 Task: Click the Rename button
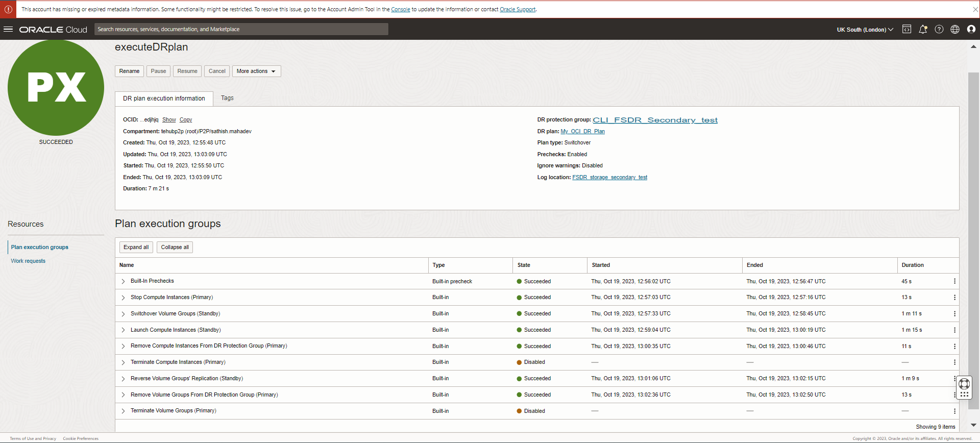[129, 71]
